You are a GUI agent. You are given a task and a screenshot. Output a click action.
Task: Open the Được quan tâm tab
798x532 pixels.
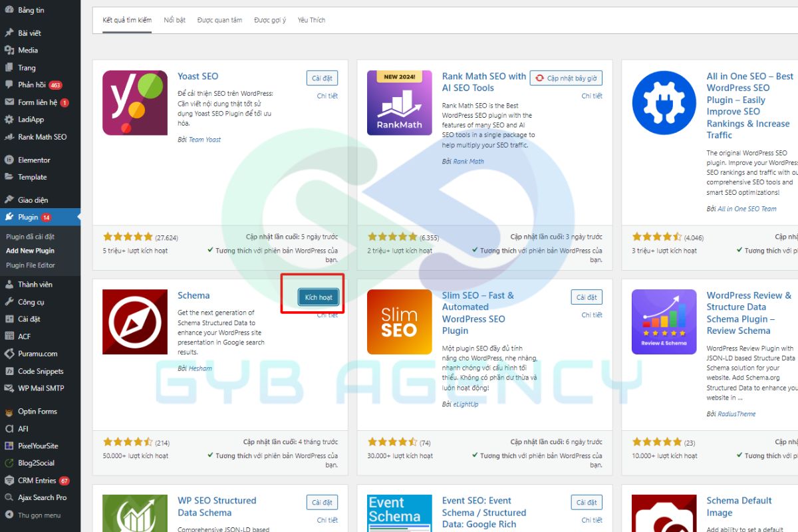point(219,20)
